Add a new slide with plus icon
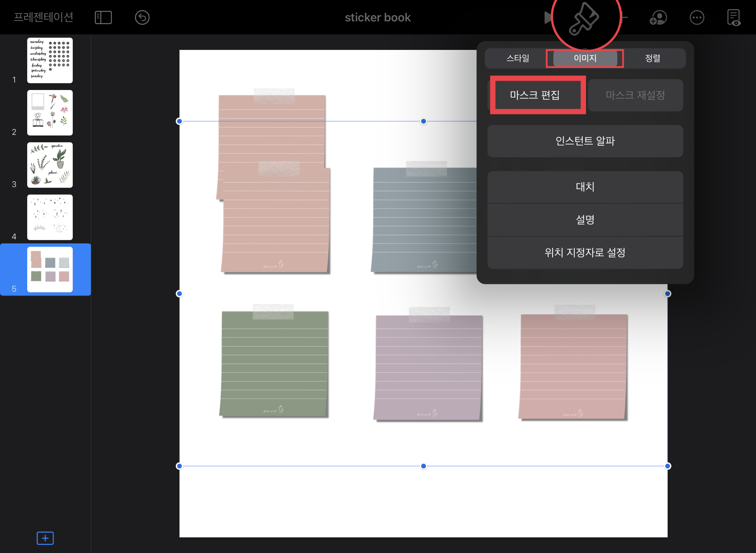756x553 pixels. tap(45, 538)
